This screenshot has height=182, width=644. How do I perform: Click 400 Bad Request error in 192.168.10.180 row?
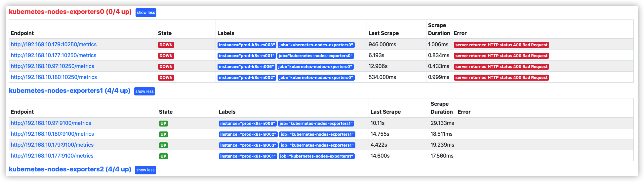501,78
